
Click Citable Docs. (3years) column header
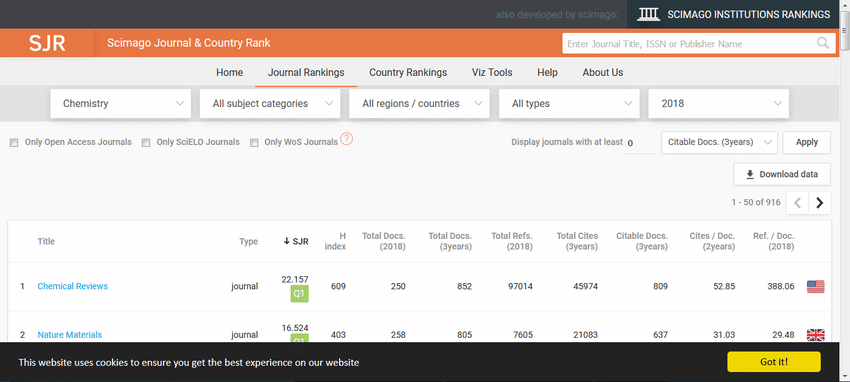tap(642, 242)
